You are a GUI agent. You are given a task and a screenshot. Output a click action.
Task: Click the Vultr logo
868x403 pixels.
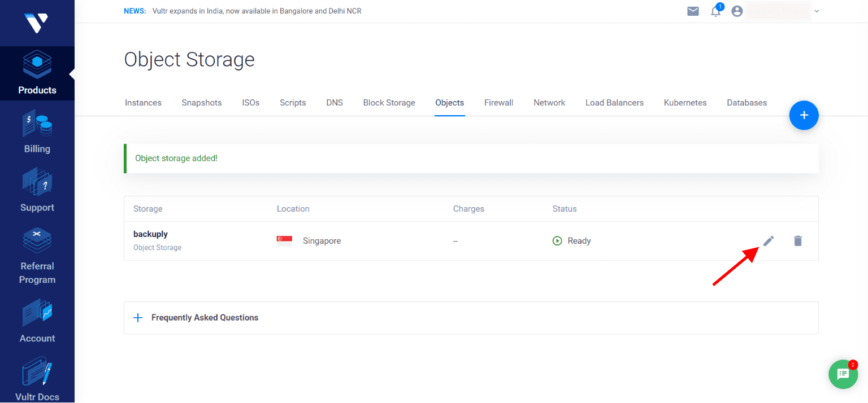click(37, 23)
